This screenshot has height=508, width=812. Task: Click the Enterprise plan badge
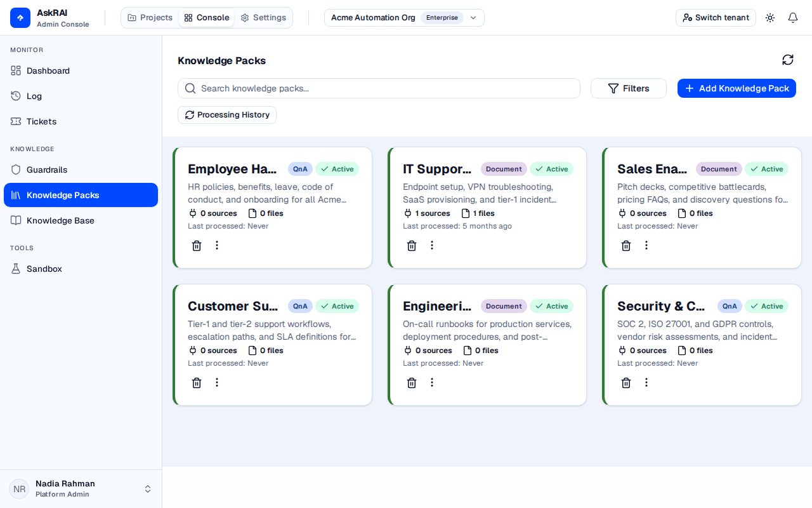pos(442,18)
